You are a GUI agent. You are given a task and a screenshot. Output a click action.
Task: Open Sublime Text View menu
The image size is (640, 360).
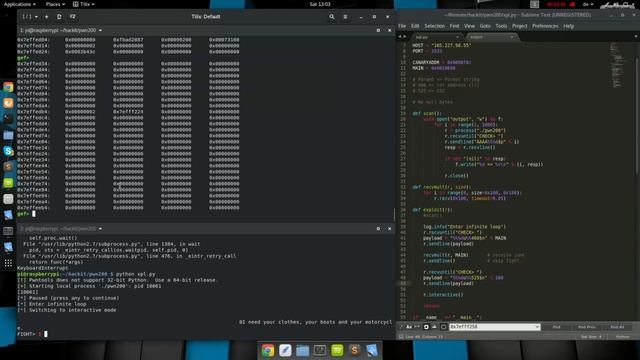(469, 26)
